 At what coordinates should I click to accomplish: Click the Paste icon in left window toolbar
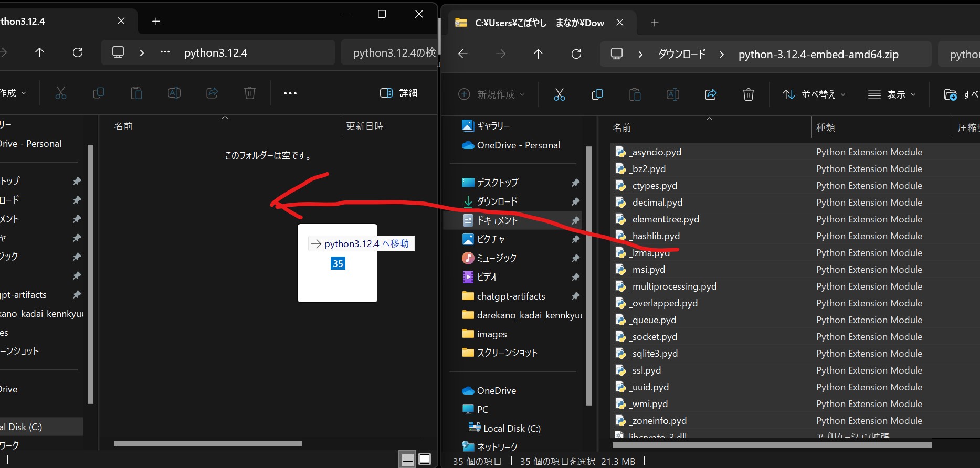(x=136, y=93)
